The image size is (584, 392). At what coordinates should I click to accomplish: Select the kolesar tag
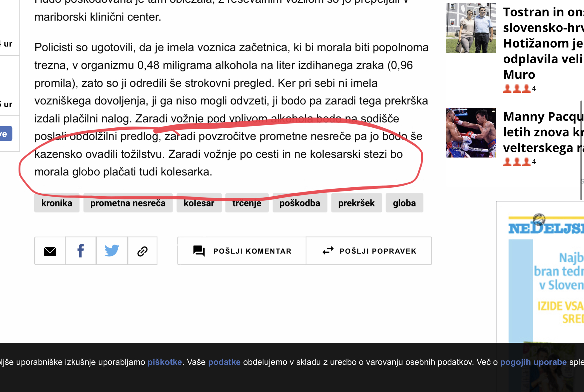coord(199,203)
